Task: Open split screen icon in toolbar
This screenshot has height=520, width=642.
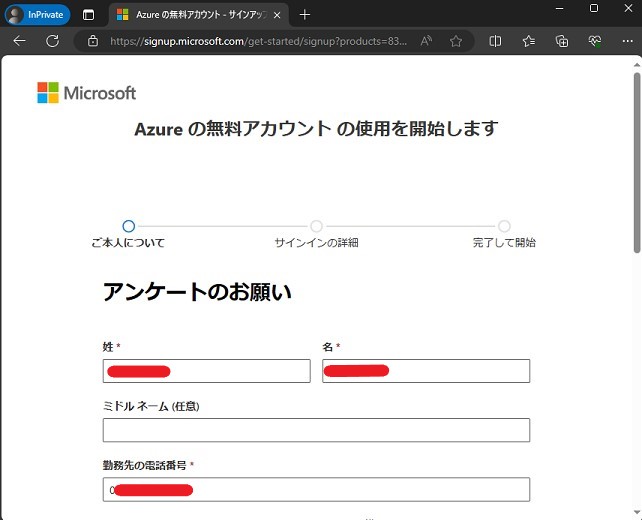Action: pyautogui.click(x=495, y=41)
